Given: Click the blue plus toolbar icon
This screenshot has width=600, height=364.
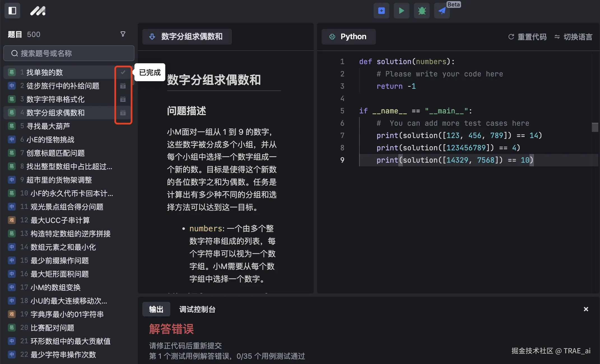Looking at the screenshot, I should 381,11.
